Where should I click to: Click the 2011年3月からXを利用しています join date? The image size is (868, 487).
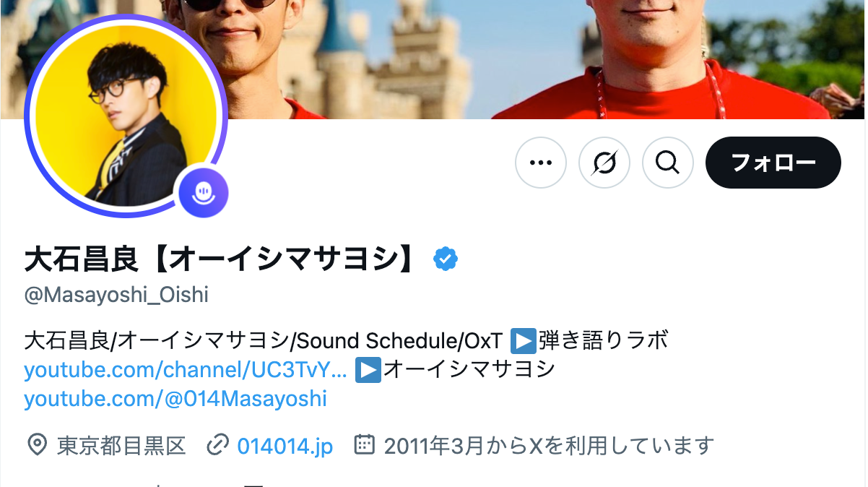(549, 446)
